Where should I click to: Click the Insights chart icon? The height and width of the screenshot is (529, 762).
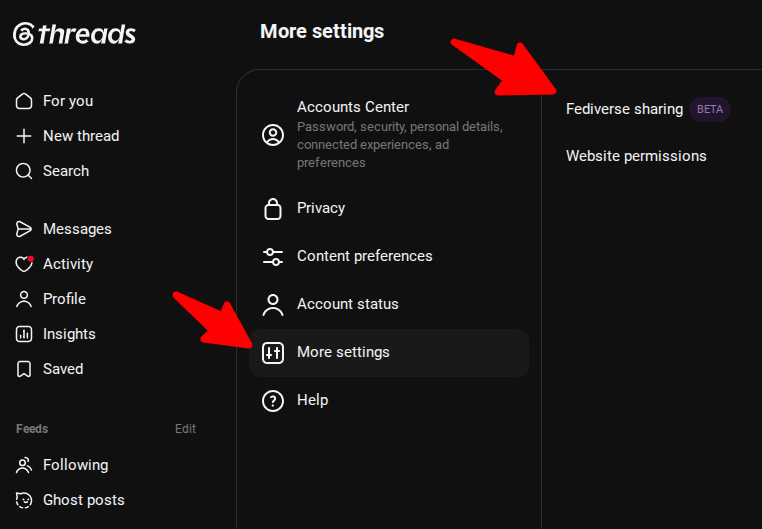24,334
